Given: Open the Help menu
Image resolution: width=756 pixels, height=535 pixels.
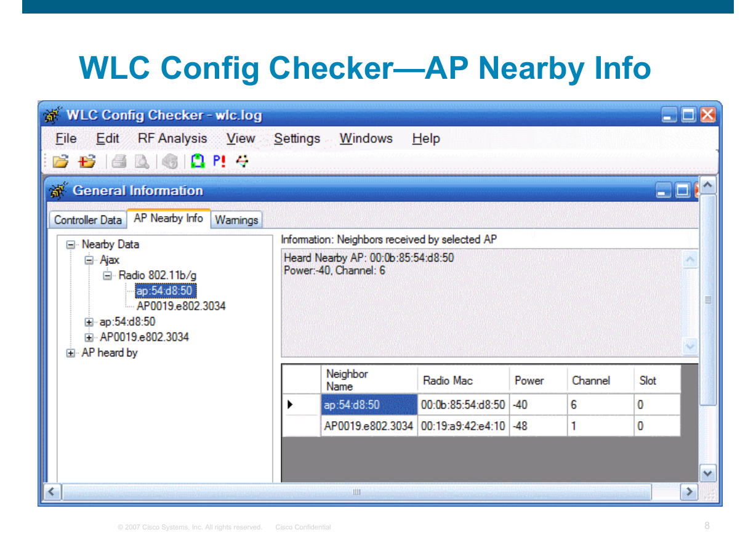Looking at the screenshot, I should tap(426, 139).
